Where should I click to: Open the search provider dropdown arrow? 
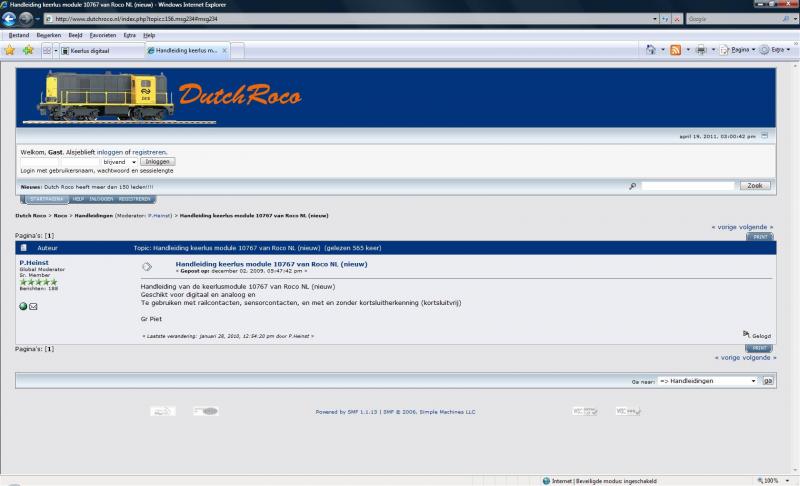pyautogui.click(x=795, y=19)
